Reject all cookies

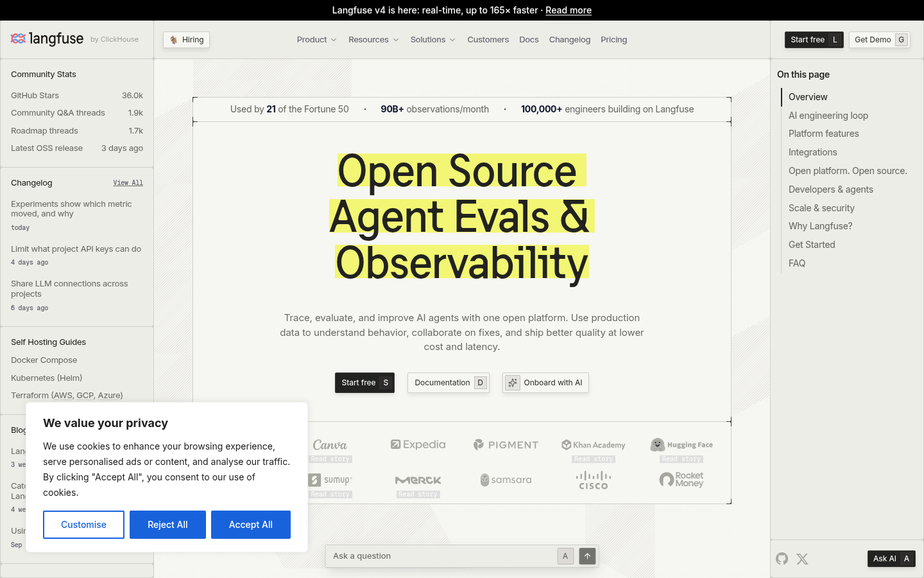click(x=167, y=525)
